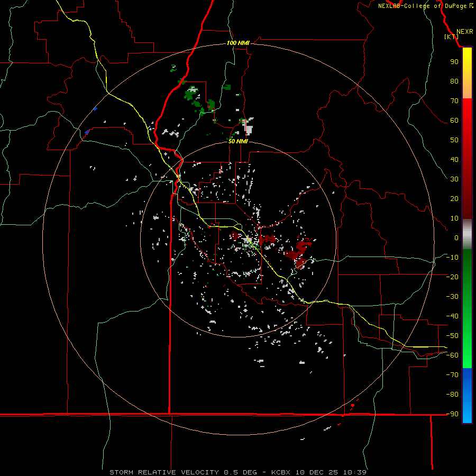Click the 30 value on the velocity scale
The width and height of the screenshot is (476, 476).
(454, 179)
